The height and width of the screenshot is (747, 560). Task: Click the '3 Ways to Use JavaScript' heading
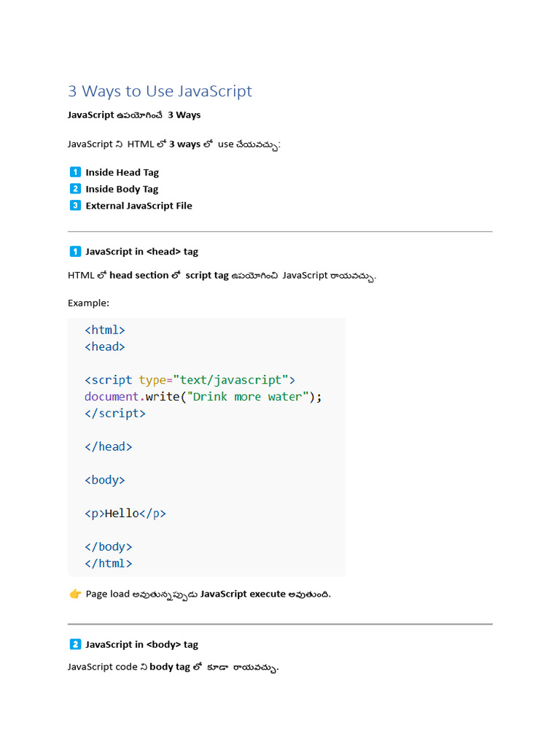(160, 90)
